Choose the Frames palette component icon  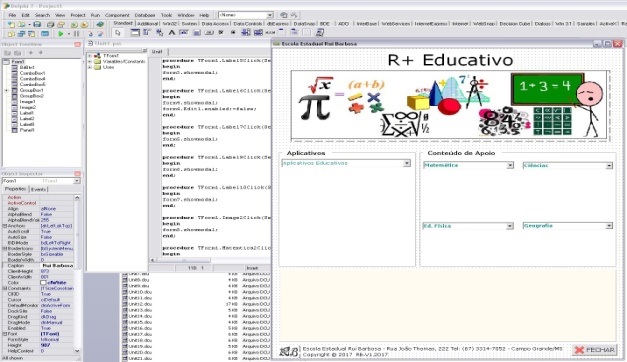coord(135,32)
